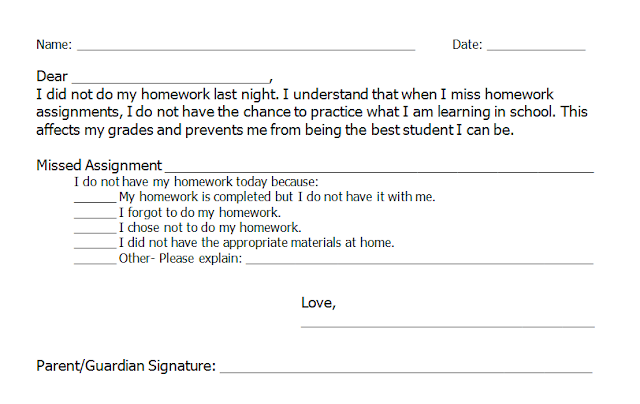Check the chose not to do homework blank
This screenshot has width=640, height=404.
pyautogui.click(x=95, y=230)
